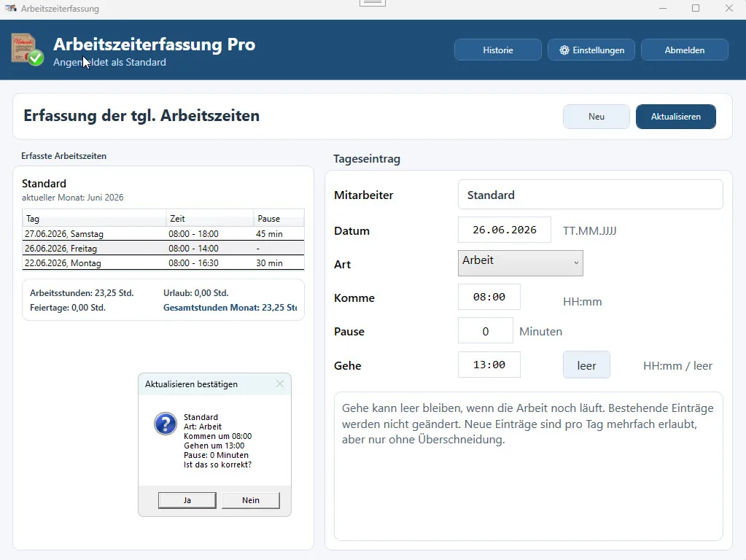Image resolution: width=746 pixels, height=560 pixels.
Task: Click the TT.MM.JJJJ format hint
Action: click(x=589, y=230)
